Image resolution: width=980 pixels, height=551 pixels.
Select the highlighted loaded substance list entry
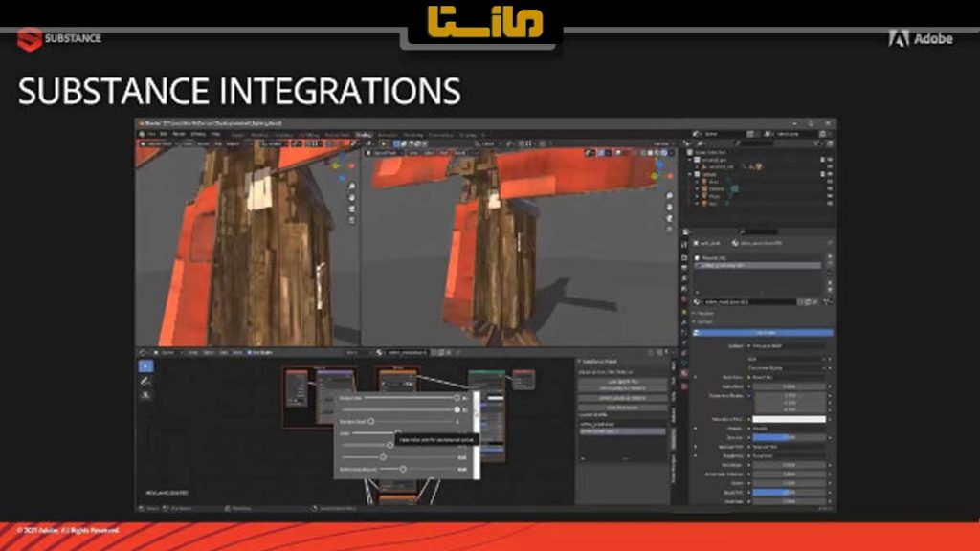point(622,431)
